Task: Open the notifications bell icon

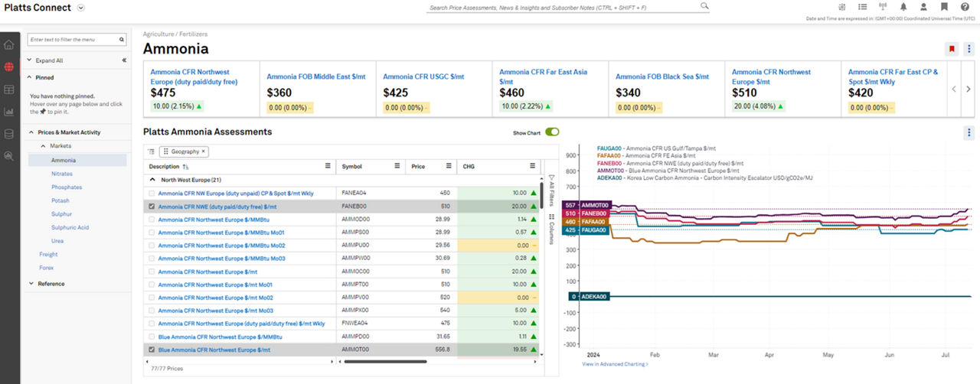Action: point(903,7)
